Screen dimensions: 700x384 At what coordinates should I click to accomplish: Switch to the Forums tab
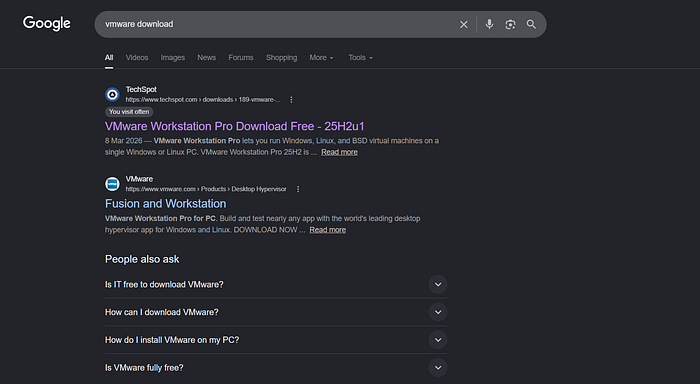pos(241,58)
